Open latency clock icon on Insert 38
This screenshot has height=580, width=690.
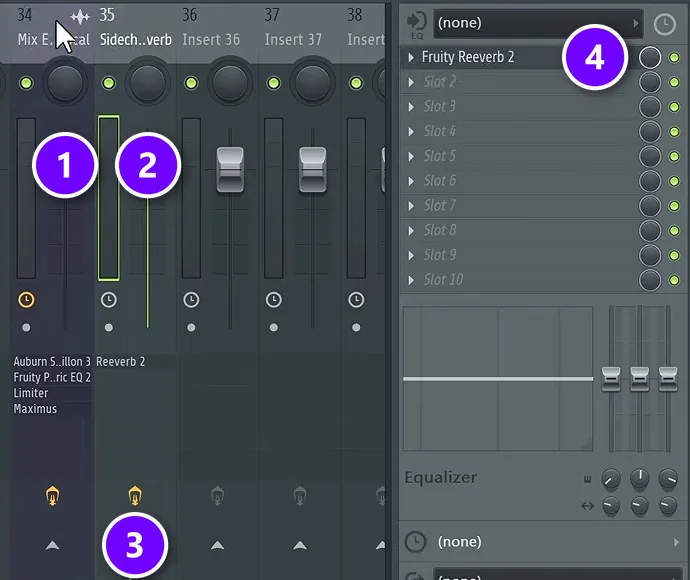pos(356,300)
